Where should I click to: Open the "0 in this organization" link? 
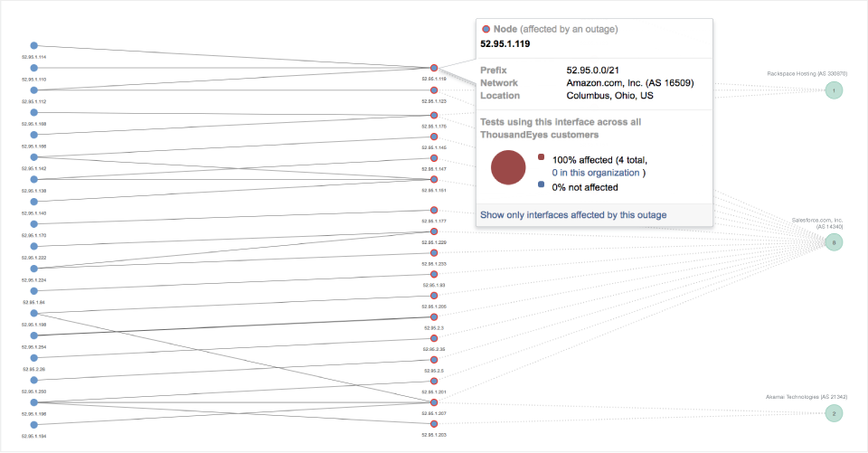click(596, 172)
